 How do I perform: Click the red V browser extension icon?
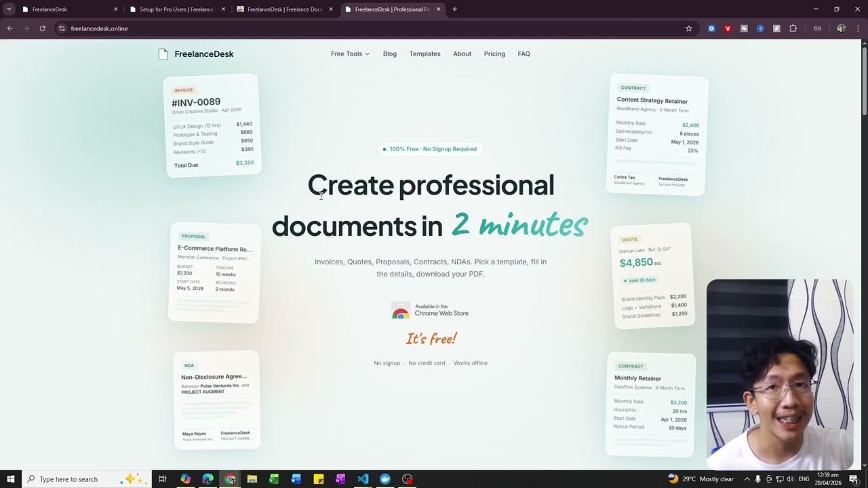pyautogui.click(x=728, y=28)
